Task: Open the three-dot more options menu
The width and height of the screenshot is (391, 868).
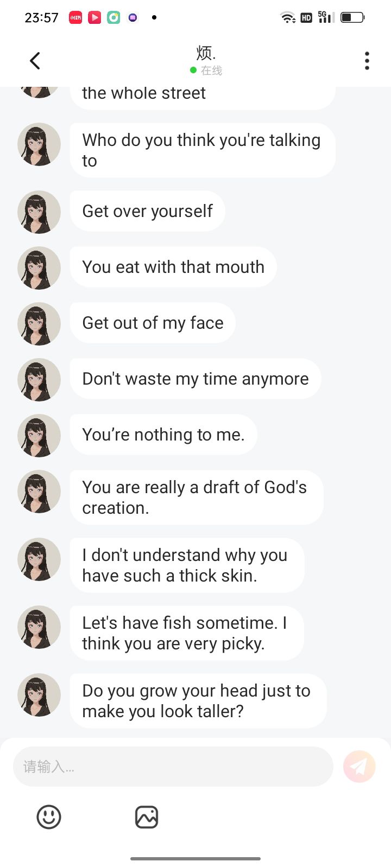Action: pyautogui.click(x=367, y=61)
